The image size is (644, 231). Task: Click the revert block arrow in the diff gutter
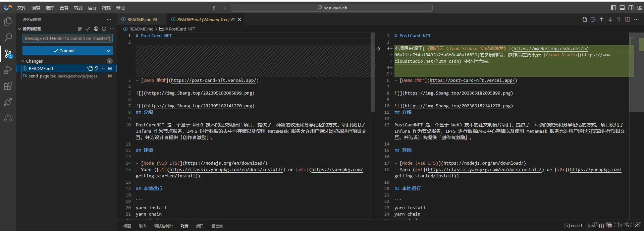tap(378, 49)
